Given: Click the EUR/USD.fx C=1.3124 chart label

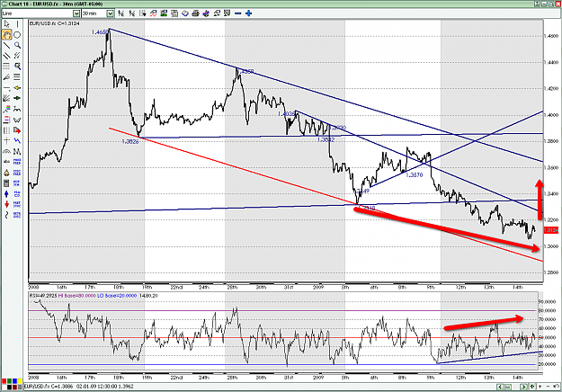Looking at the screenshot, I should click(55, 23).
